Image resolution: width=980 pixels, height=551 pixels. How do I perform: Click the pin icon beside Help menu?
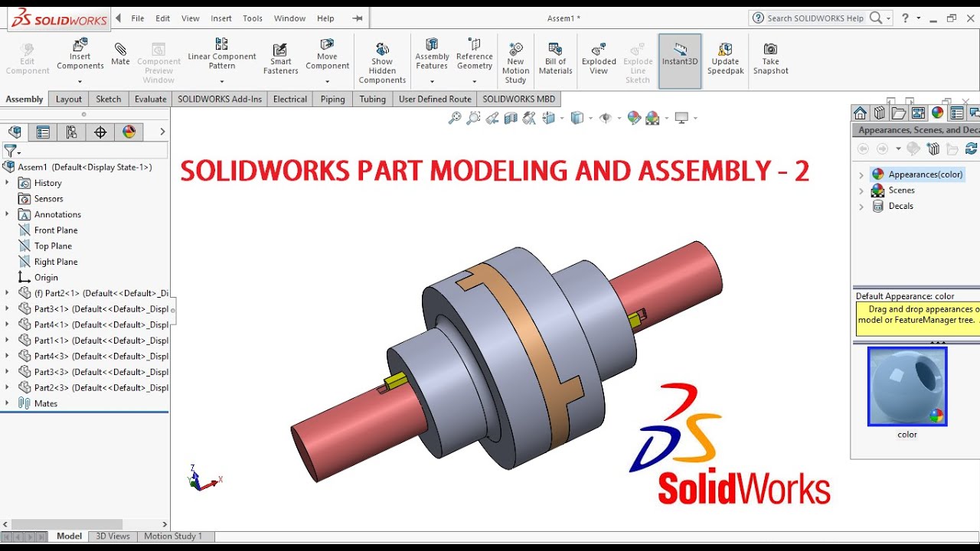click(359, 18)
